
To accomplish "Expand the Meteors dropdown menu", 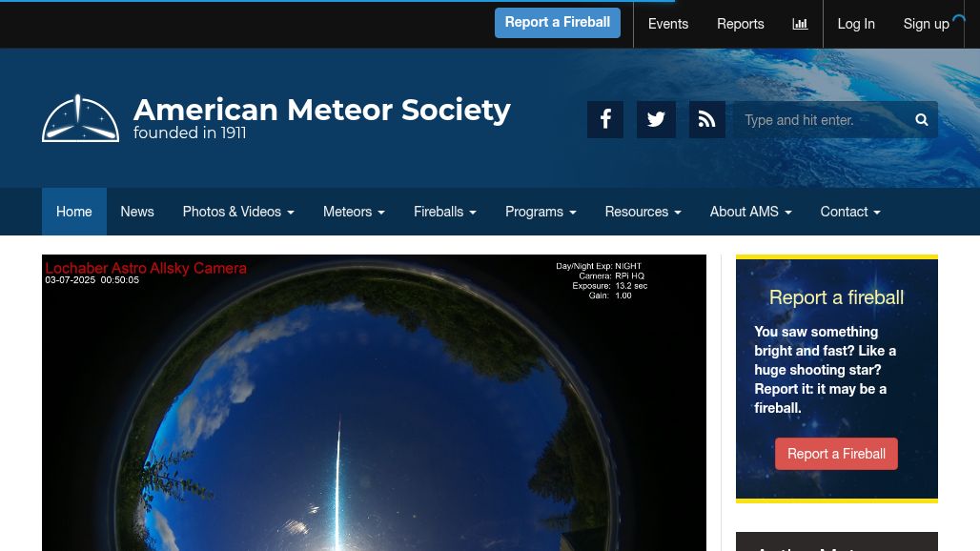I will 354,212.
